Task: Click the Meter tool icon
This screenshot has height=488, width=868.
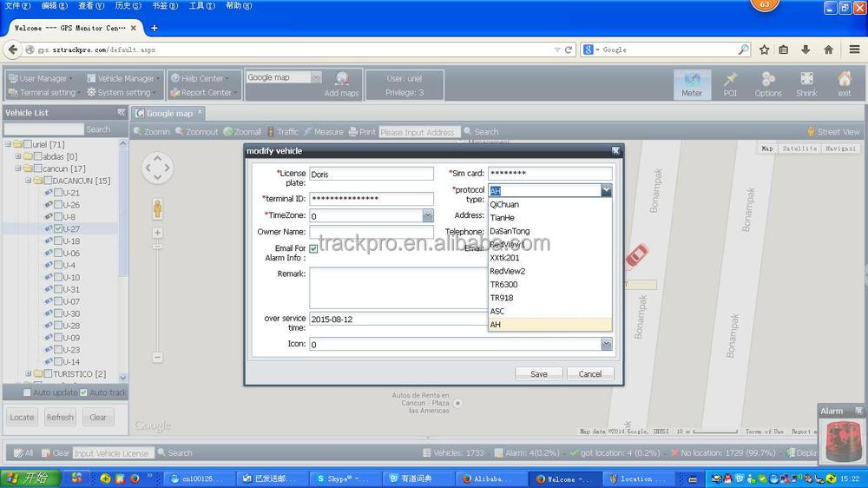Action: tap(692, 80)
